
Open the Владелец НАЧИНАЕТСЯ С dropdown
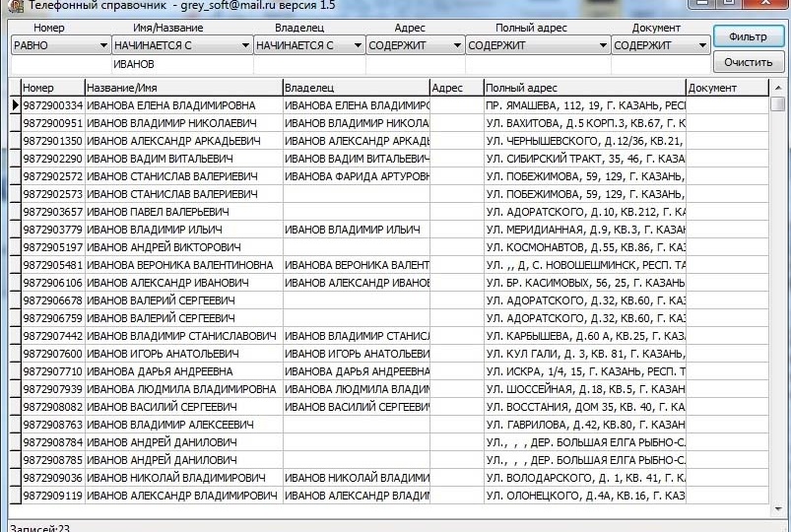point(309,45)
